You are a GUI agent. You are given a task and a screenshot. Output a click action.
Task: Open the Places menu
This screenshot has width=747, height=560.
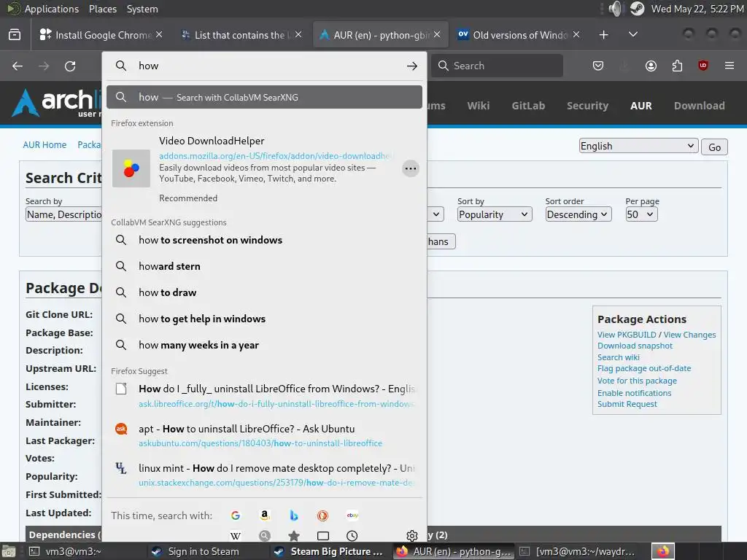[x=102, y=9]
